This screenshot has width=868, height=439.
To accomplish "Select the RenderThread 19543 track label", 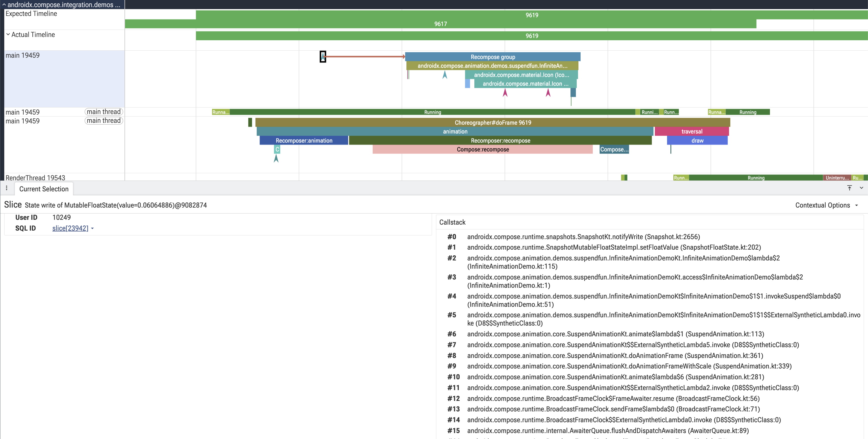I will click(35, 178).
